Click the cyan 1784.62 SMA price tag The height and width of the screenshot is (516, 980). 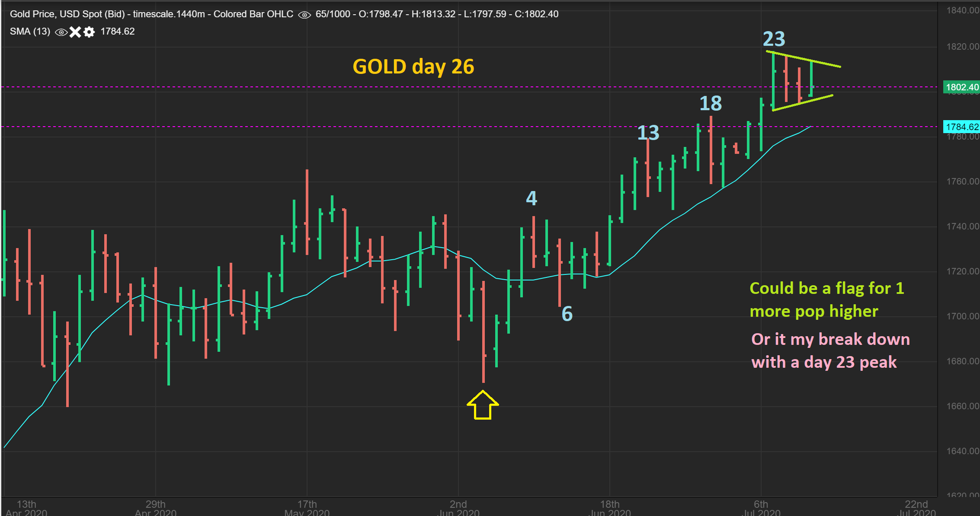(x=961, y=127)
